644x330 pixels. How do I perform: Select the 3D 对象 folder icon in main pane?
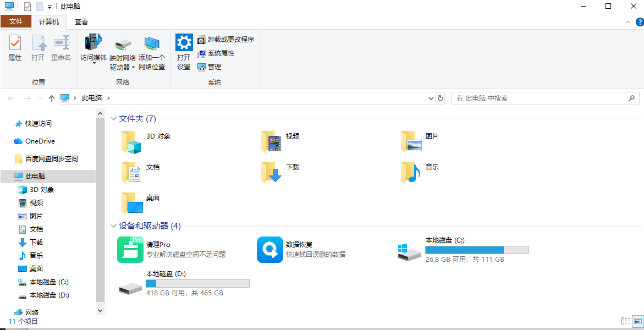click(132, 142)
